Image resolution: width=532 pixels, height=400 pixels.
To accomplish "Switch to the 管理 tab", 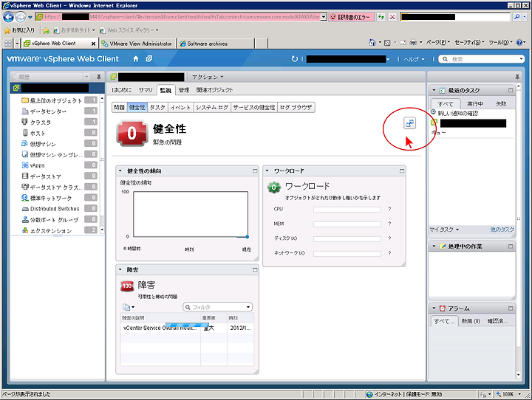I will [x=184, y=90].
